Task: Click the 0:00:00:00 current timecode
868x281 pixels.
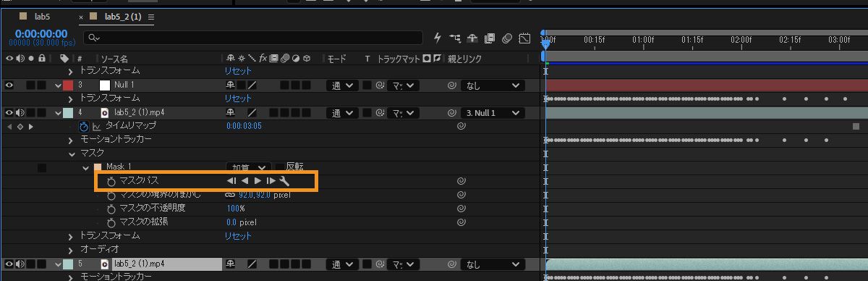Action: (x=41, y=33)
